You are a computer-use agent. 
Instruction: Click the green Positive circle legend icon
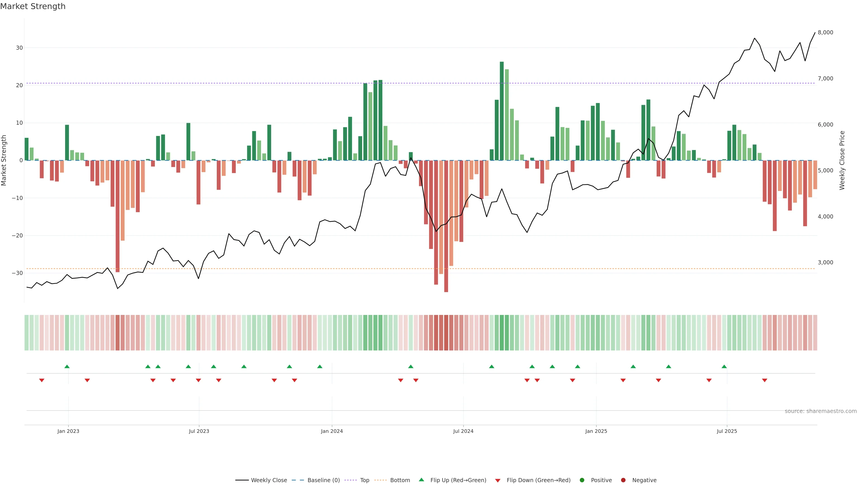[582, 480]
